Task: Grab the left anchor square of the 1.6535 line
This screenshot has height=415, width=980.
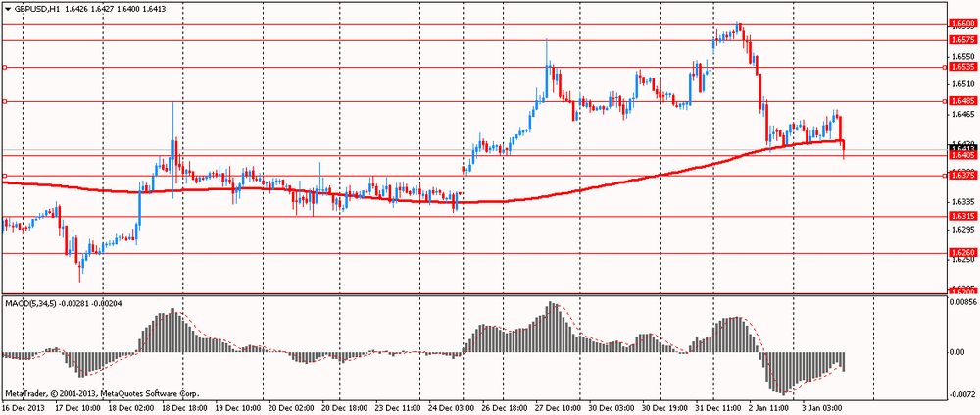Action: (x=4, y=67)
